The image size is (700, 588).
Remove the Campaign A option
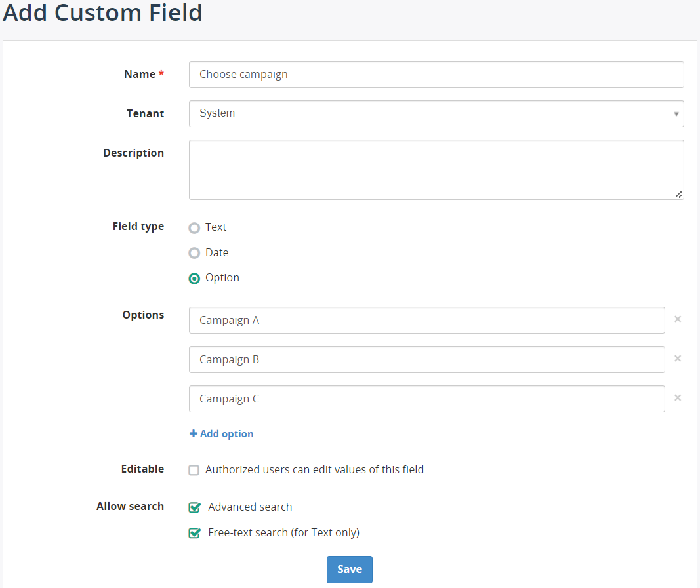coord(677,319)
